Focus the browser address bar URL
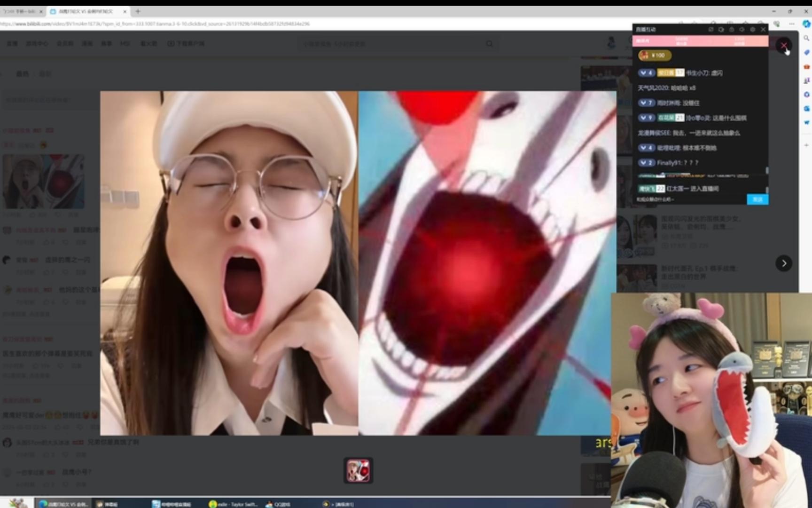The image size is (812, 508). pyautogui.click(x=155, y=24)
